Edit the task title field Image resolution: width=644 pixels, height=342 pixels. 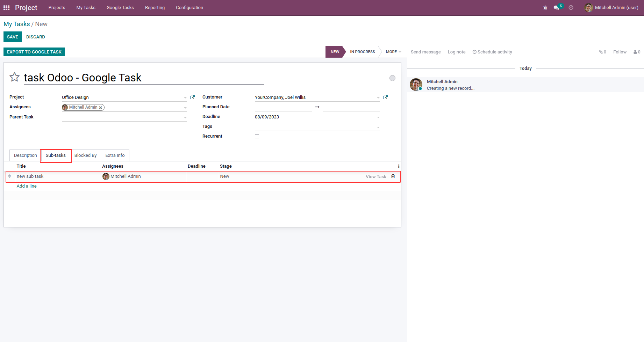coord(144,78)
